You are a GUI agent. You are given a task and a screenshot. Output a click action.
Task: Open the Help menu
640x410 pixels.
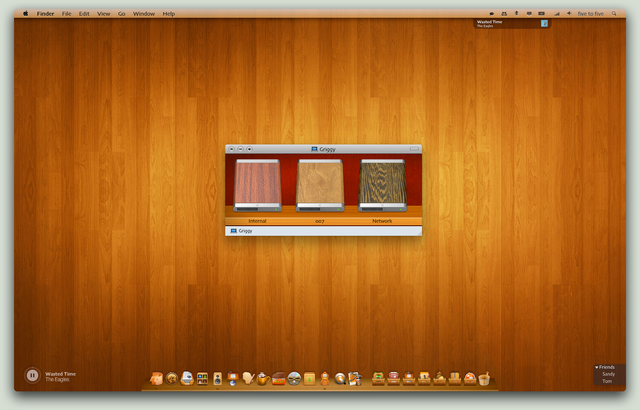coord(169,13)
